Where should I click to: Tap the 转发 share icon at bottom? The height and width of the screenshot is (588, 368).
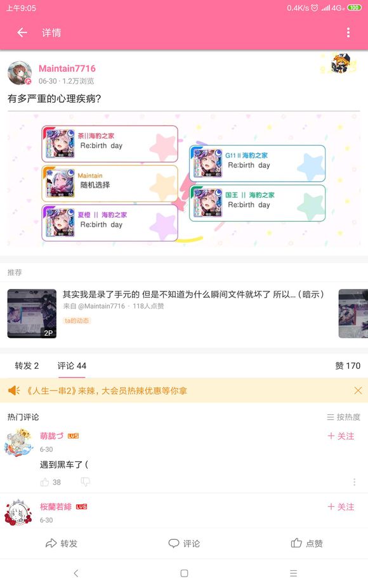click(51, 543)
